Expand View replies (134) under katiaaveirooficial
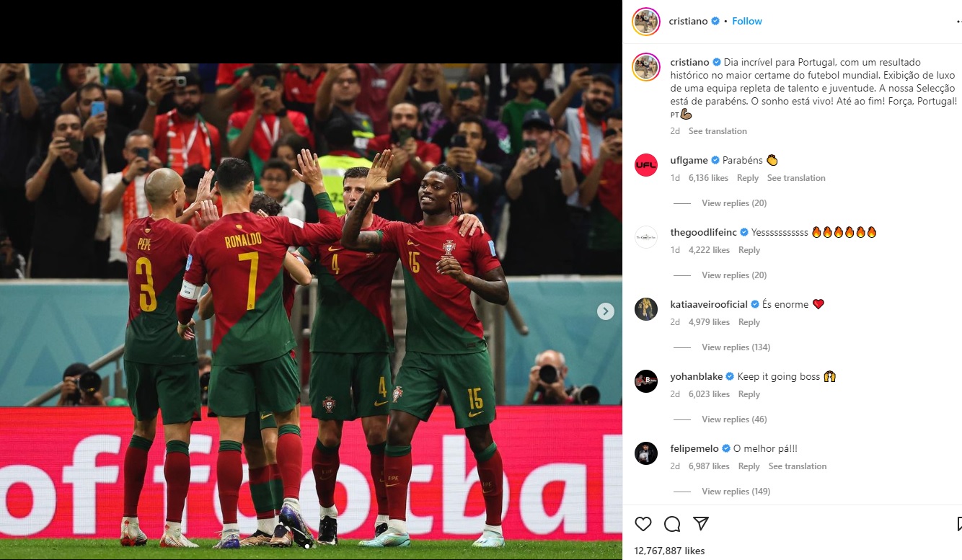Viewport: 962px width, 560px height. 736,347
